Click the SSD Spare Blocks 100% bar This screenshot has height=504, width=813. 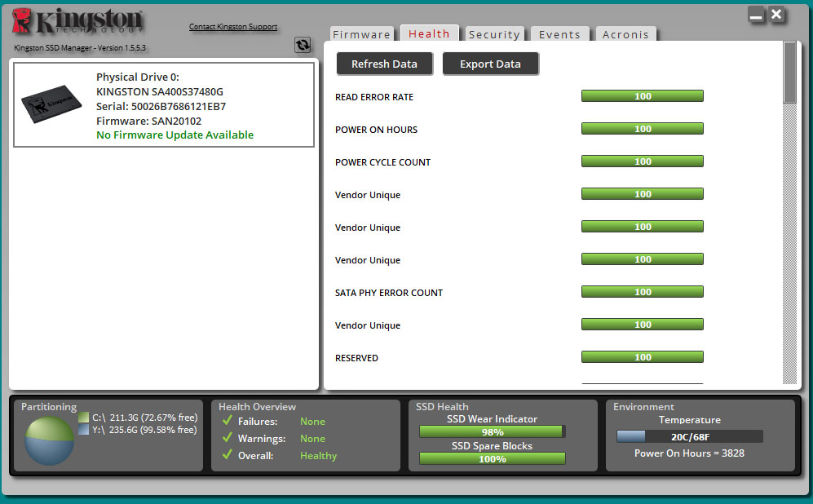click(492, 459)
